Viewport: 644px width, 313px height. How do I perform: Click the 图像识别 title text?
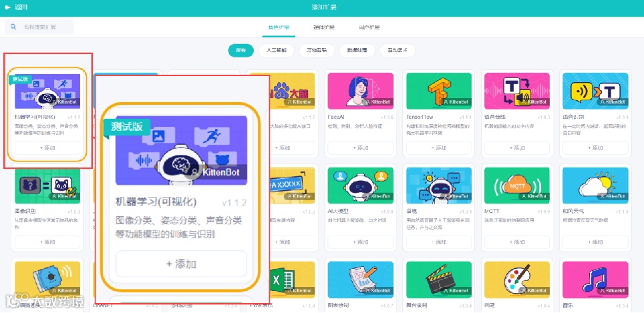point(25,212)
